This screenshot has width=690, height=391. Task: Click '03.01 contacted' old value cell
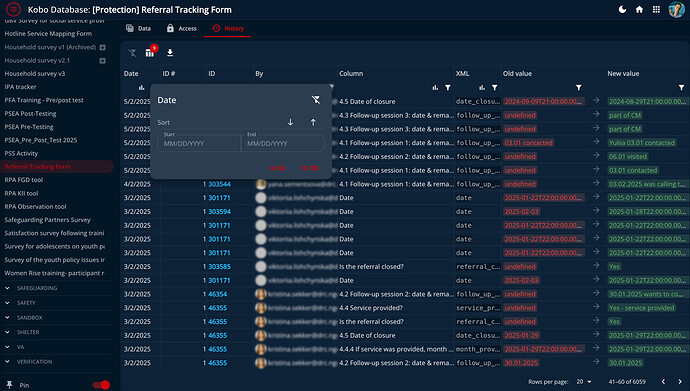point(529,143)
